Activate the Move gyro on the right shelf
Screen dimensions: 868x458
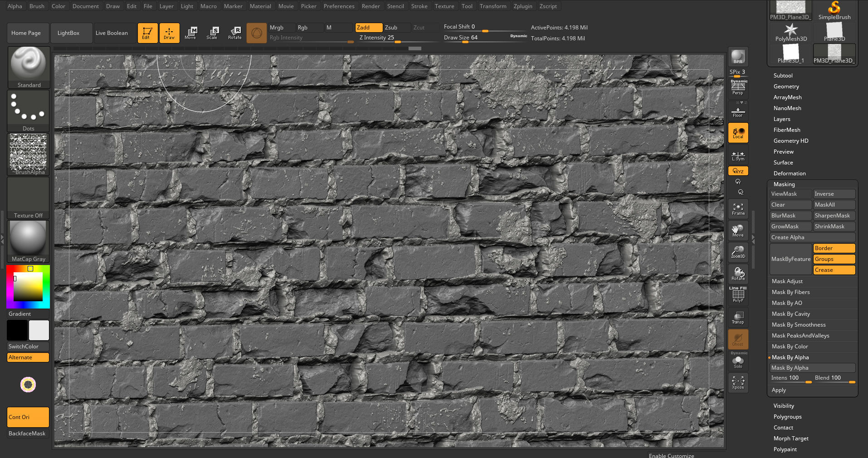738,230
